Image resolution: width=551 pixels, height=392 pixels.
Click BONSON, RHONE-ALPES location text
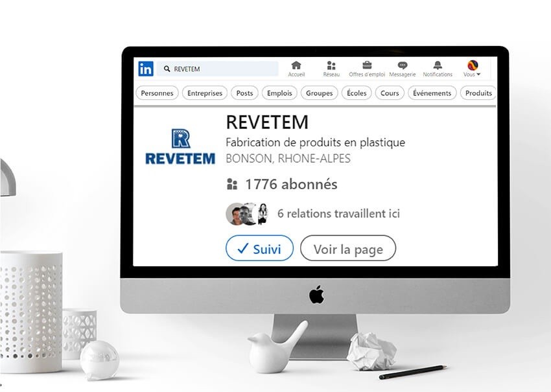(288, 158)
